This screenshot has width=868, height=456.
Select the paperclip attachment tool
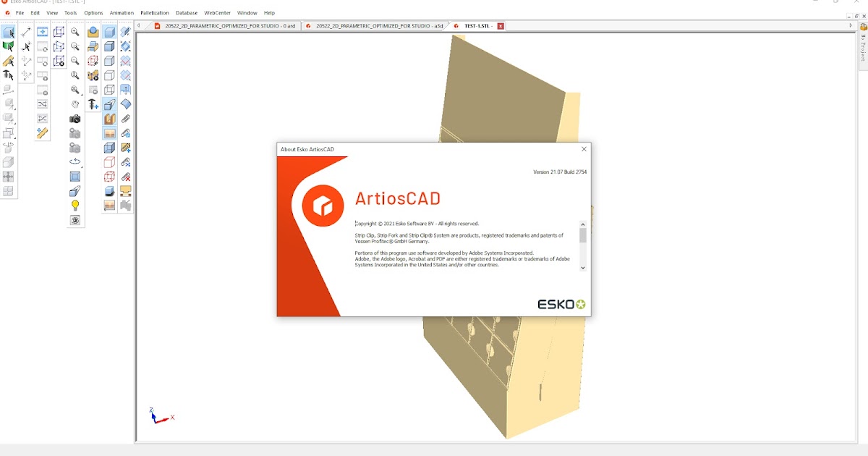[127, 119]
